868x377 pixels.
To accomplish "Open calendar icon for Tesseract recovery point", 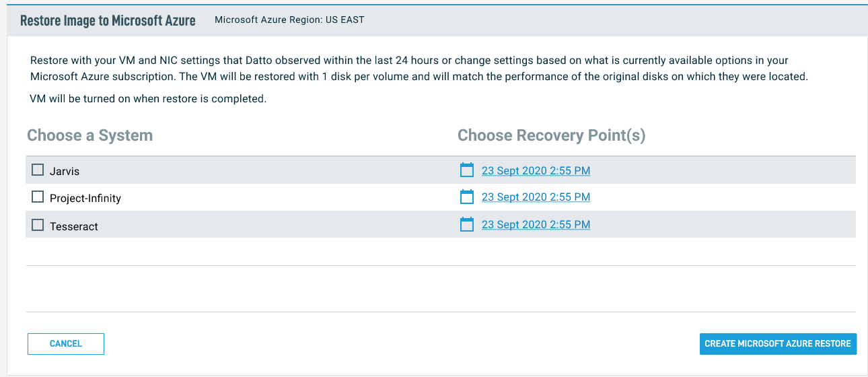I will tap(467, 224).
